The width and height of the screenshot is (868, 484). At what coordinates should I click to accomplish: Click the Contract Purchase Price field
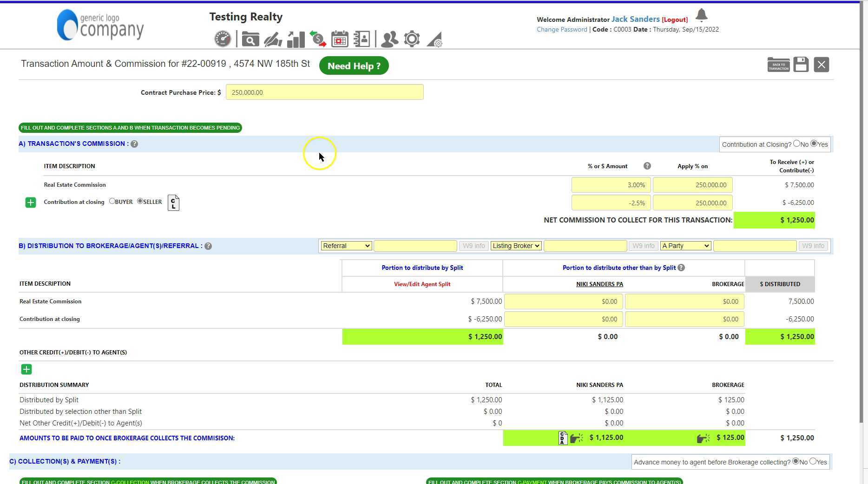tap(324, 92)
